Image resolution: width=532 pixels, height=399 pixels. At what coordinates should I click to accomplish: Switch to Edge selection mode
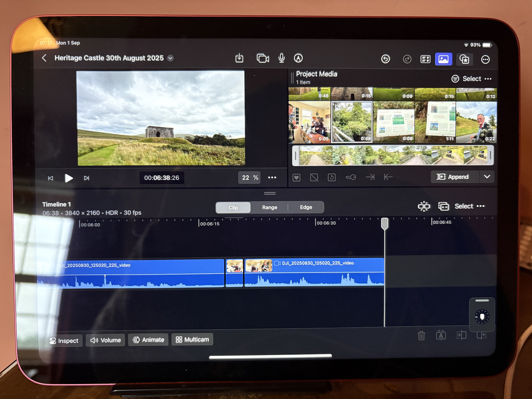pyautogui.click(x=306, y=207)
